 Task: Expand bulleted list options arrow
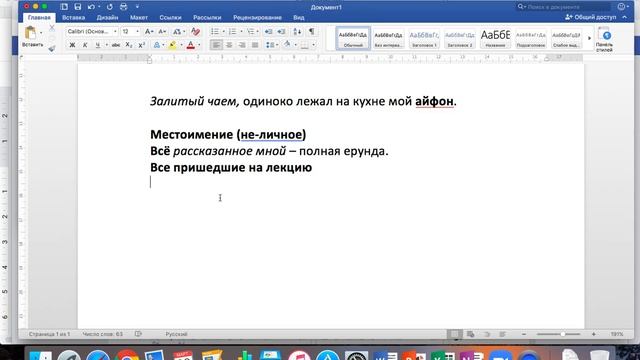(x=223, y=31)
